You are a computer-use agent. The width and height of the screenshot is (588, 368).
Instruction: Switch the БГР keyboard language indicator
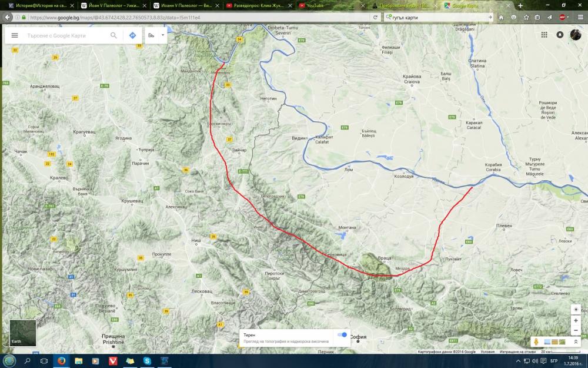coord(554,362)
